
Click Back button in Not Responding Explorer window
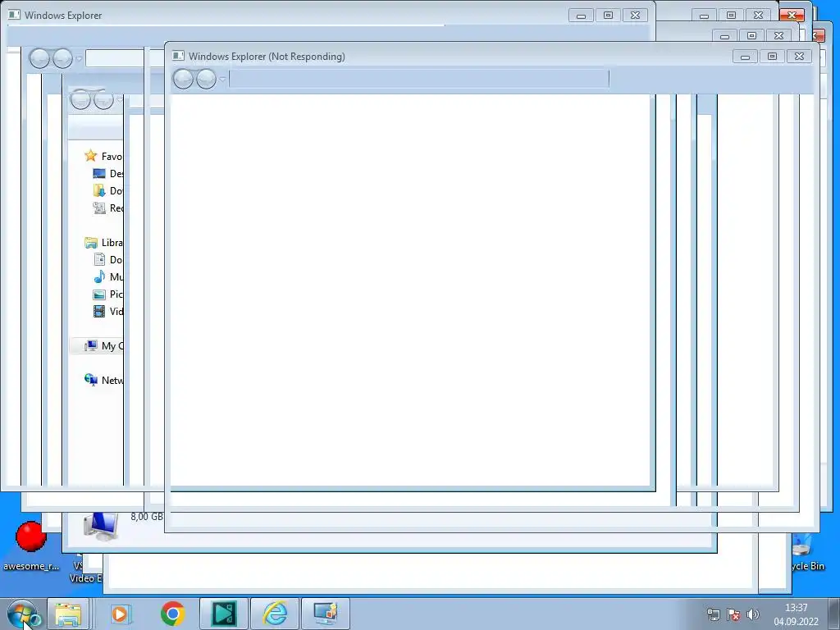tap(183, 80)
